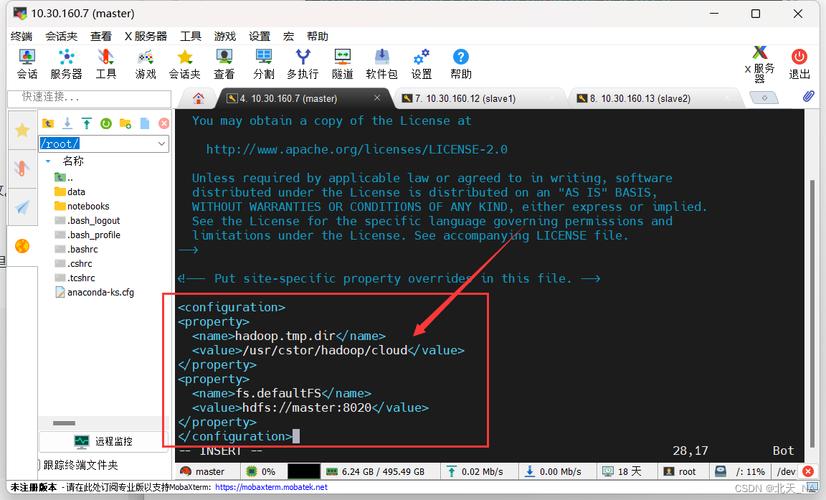Open the 工具 (Tools) toolbar icon

(x=105, y=64)
